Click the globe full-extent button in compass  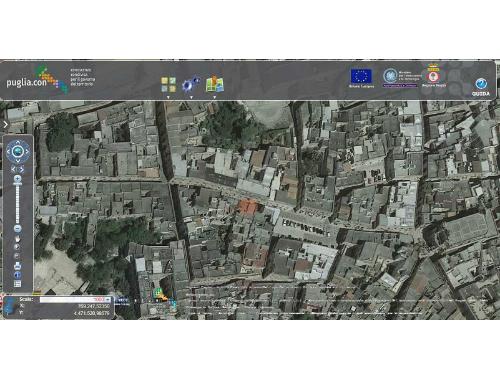[x=18, y=151]
